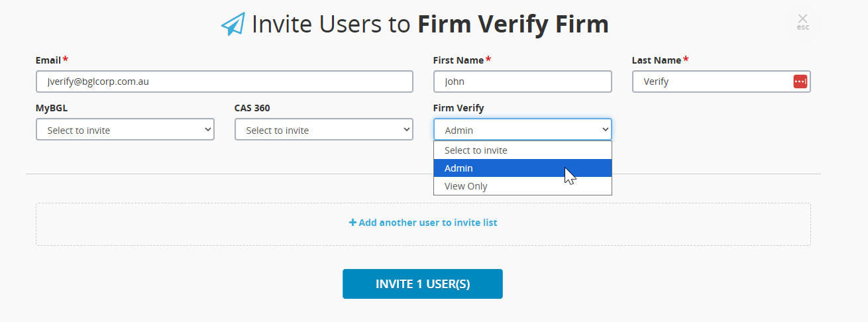
Task: Click the INVITE 1 USER(S) button
Action: click(x=423, y=284)
